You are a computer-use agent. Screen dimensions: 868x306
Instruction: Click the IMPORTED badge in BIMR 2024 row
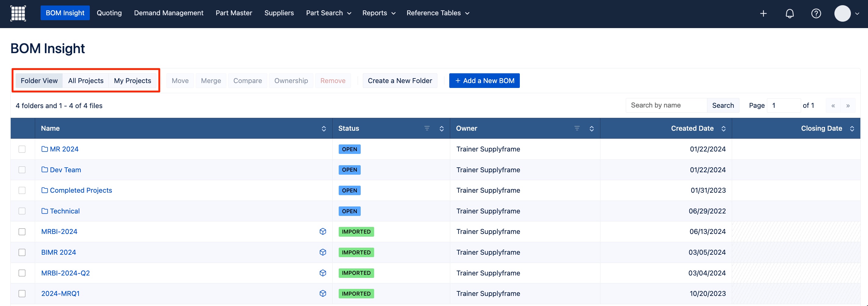tap(356, 253)
